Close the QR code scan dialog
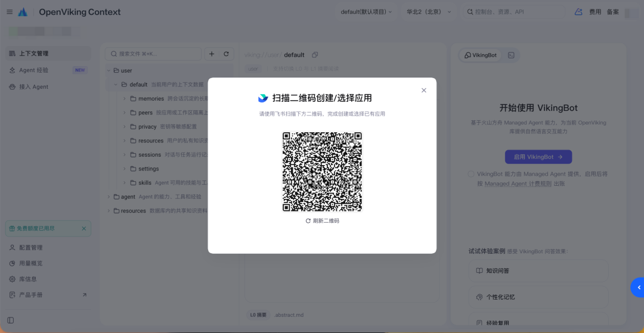This screenshot has height=333, width=644. click(x=424, y=90)
